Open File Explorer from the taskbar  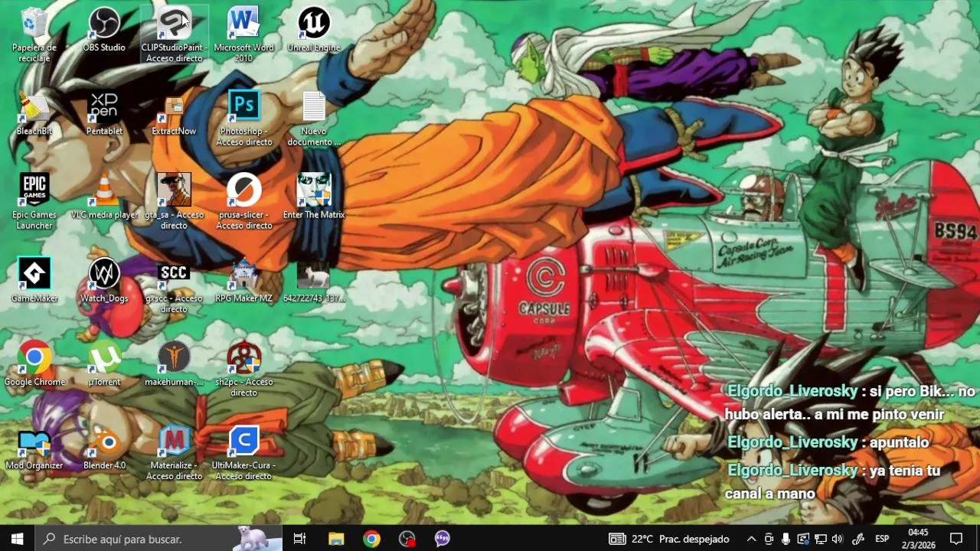tap(336, 539)
